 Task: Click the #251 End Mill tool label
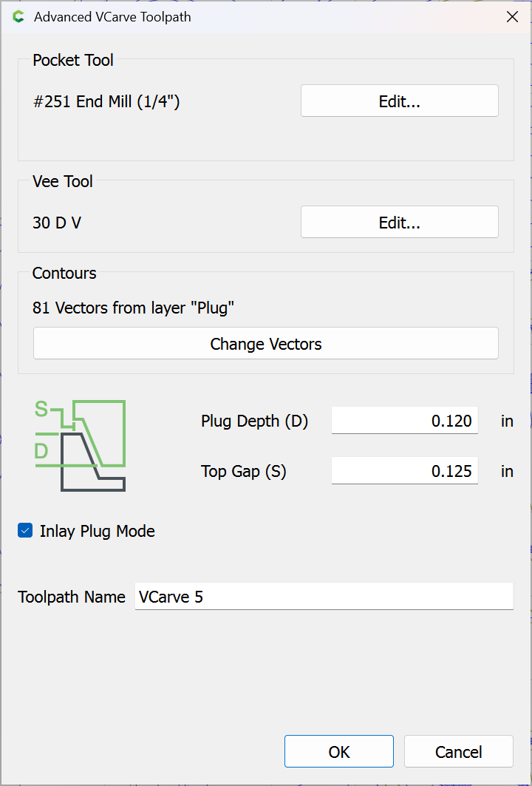point(106,102)
